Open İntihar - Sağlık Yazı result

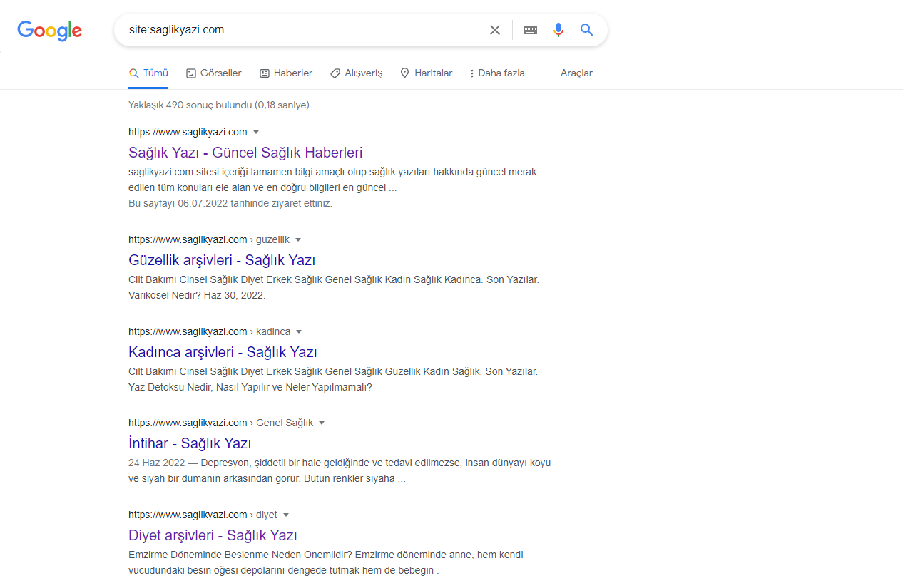point(190,443)
